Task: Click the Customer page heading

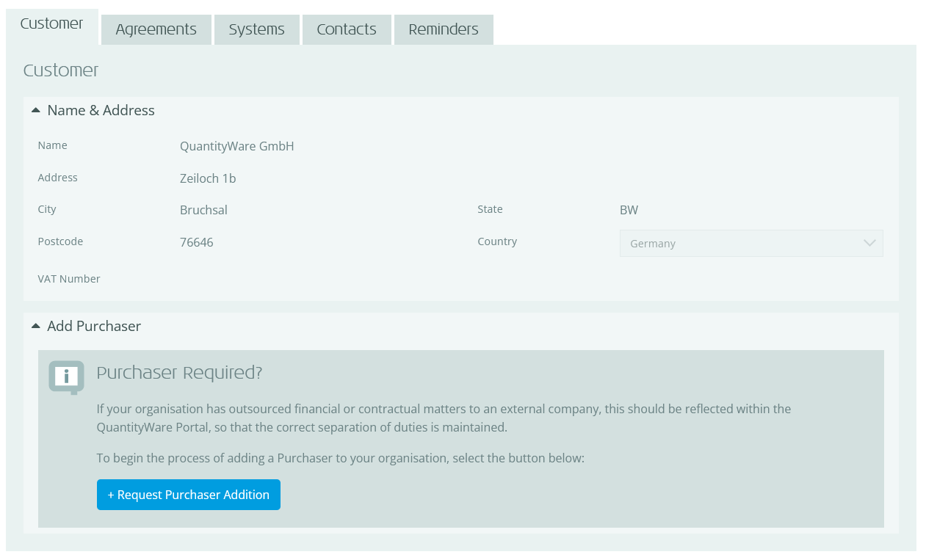Action: 61,70
